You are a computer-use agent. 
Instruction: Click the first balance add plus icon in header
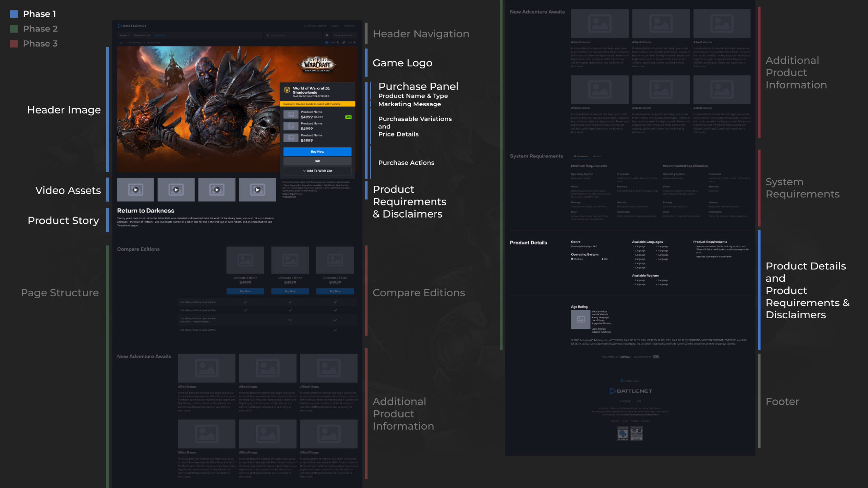(337, 43)
